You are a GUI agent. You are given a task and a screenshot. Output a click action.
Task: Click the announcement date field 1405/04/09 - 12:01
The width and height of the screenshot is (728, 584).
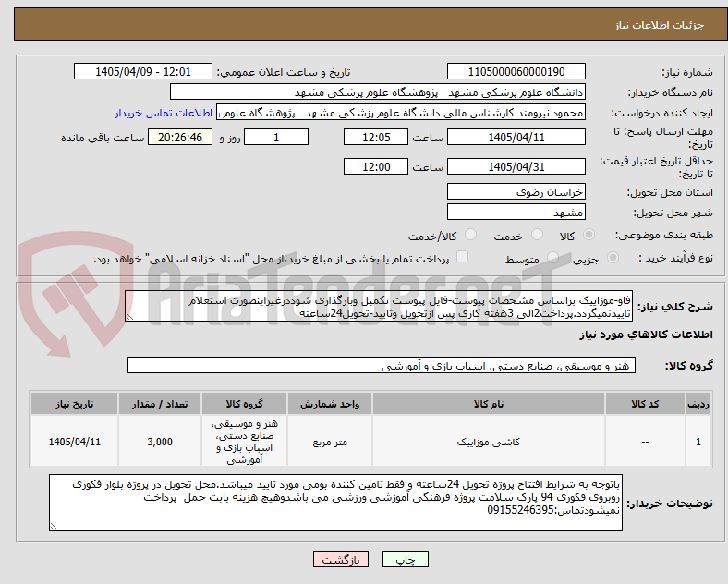coord(143,71)
